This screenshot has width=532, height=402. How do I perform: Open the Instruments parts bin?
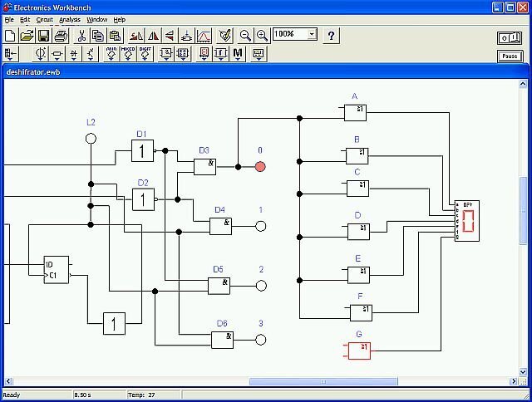tap(259, 54)
